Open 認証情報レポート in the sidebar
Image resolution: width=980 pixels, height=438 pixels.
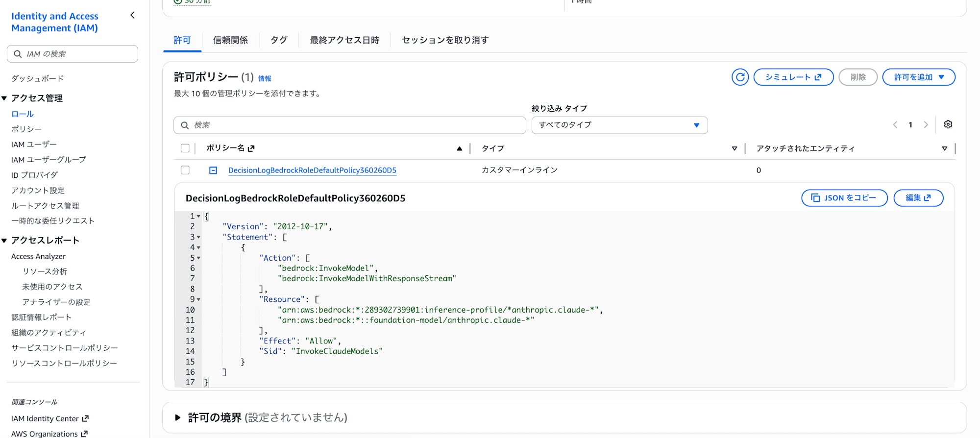41,317
